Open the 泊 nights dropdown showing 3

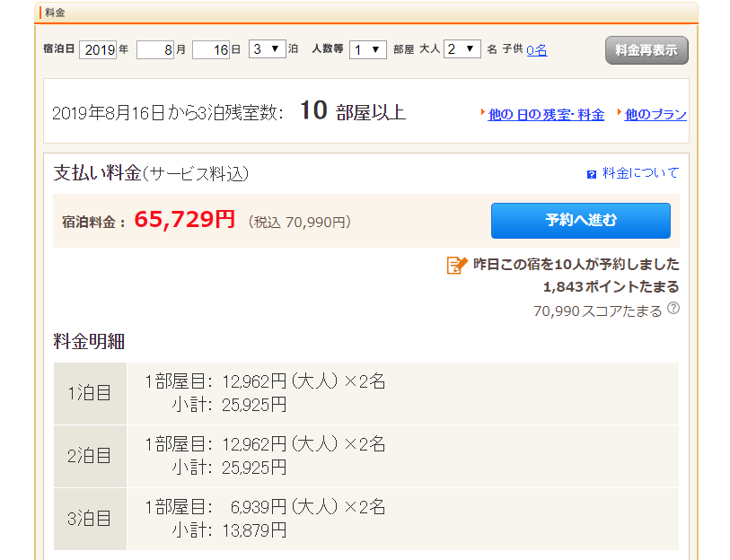(x=267, y=49)
